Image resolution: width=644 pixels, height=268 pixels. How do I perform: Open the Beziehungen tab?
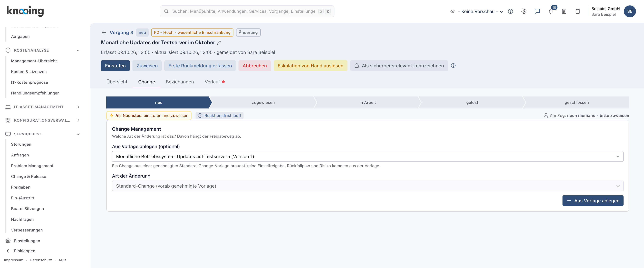[x=180, y=82]
